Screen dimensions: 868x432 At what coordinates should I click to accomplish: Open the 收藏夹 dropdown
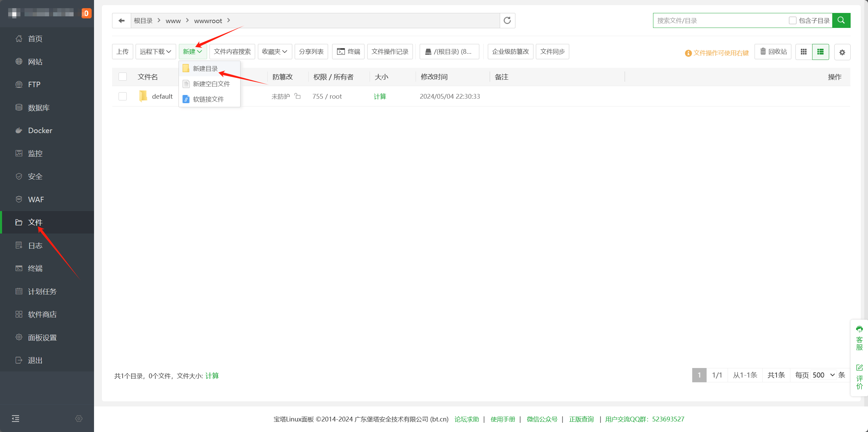click(275, 52)
